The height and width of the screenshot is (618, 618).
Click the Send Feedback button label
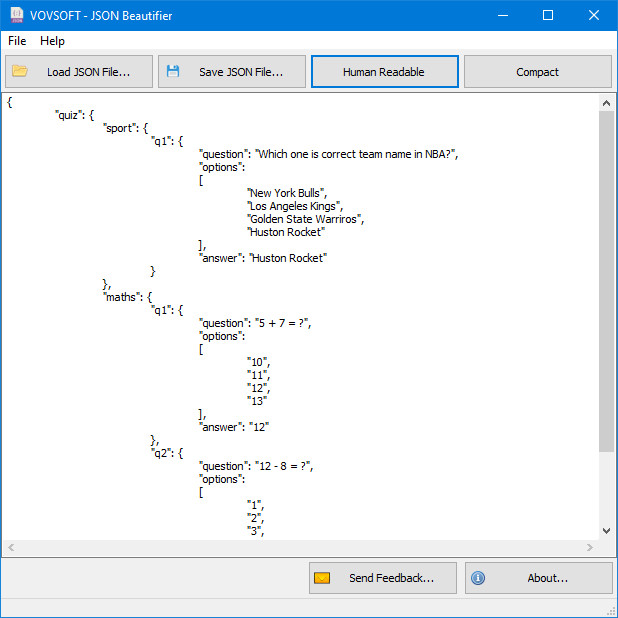pos(391,578)
